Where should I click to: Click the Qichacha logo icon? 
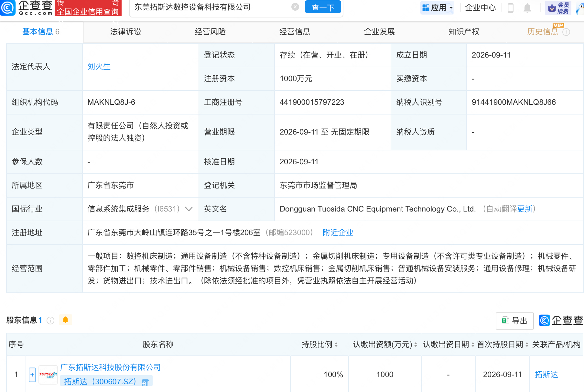8,7
